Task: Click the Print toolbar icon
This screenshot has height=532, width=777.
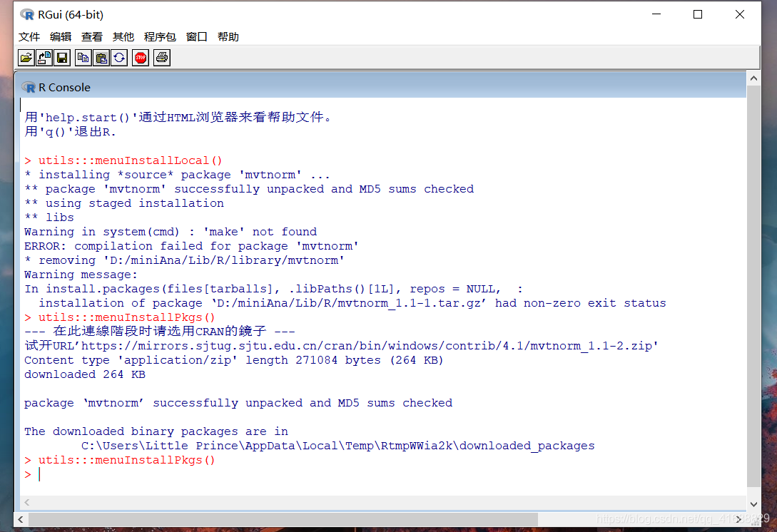Action: [x=162, y=58]
